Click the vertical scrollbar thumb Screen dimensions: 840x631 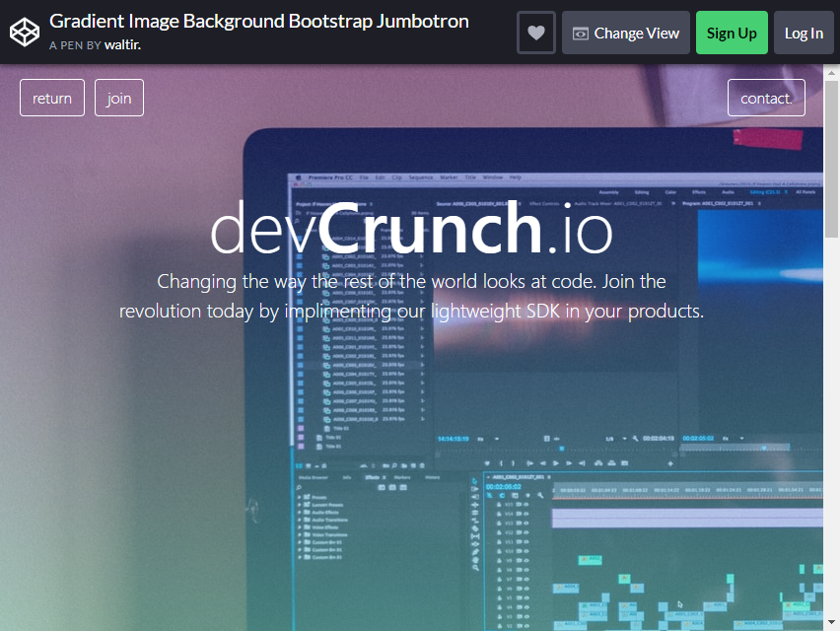[x=831, y=159]
